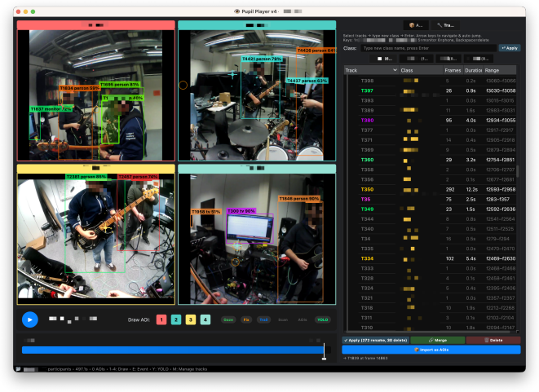Click the T1695 person 81% detection label
The image size is (539, 392).
[120, 84]
